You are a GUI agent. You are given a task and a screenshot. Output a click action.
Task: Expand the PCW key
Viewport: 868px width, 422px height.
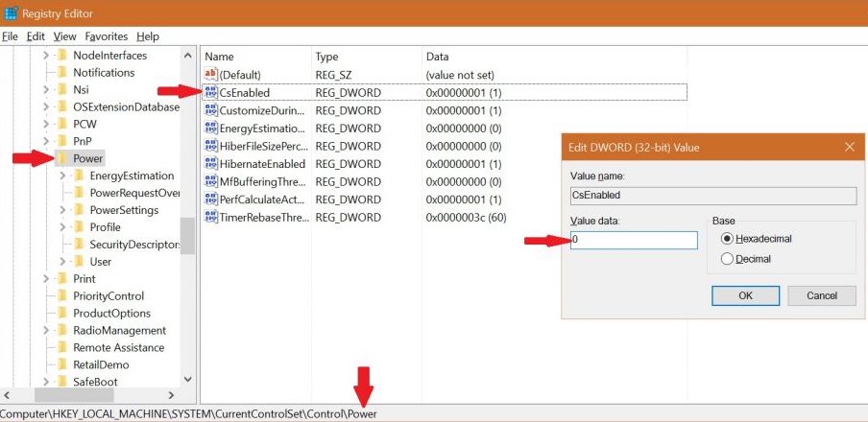pyautogui.click(x=46, y=124)
